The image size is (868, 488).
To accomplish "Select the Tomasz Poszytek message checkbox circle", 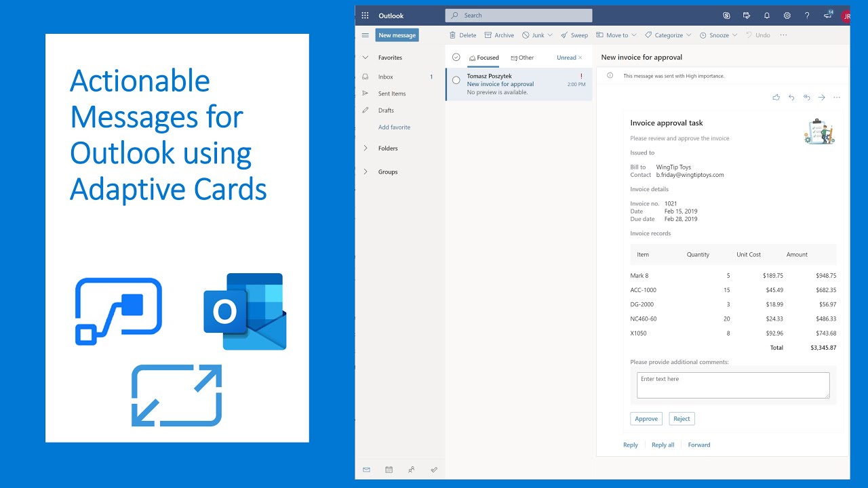I will tap(456, 80).
